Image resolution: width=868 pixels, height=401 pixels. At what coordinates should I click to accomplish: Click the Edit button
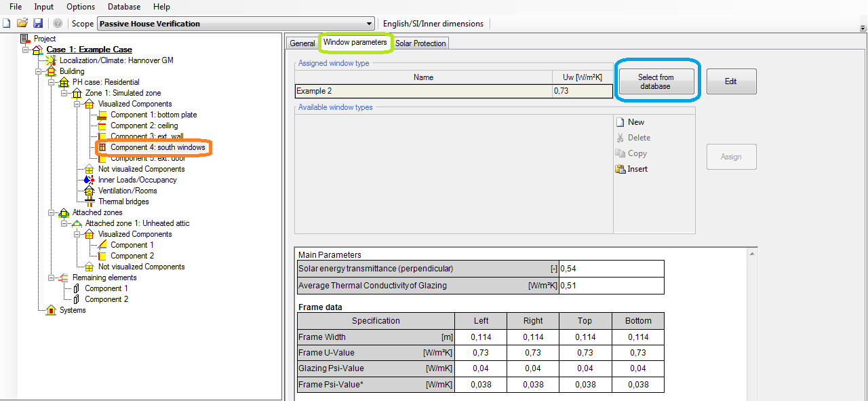click(x=731, y=81)
